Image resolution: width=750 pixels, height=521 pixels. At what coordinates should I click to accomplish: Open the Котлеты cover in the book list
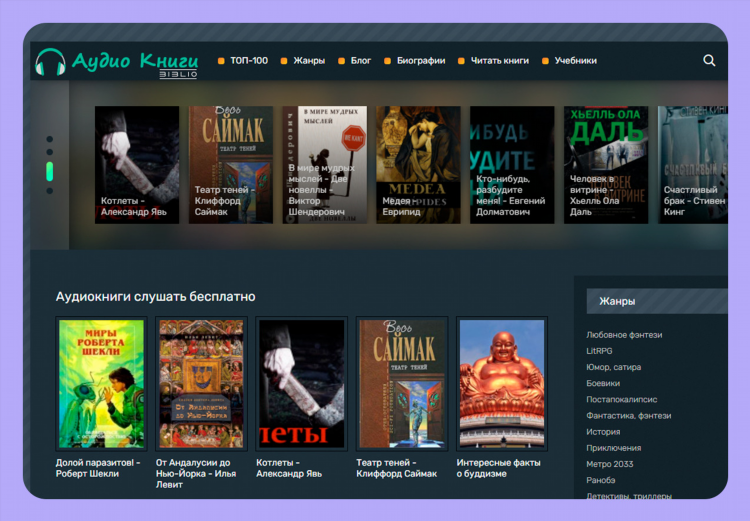tap(301, 384)
